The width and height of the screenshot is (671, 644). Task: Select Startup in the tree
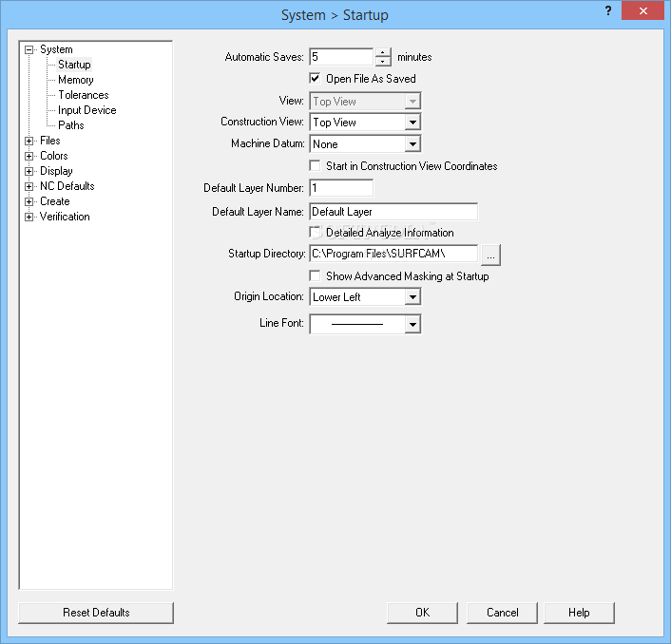pyautogui.click(x=74, y=65)
